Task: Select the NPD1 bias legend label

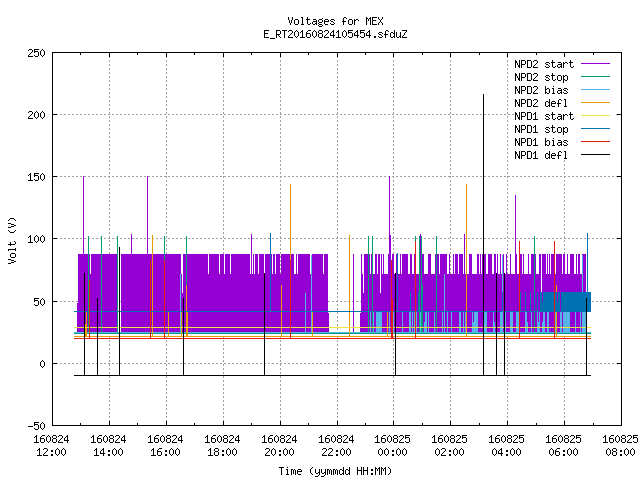Action: (x=541, y=142)
